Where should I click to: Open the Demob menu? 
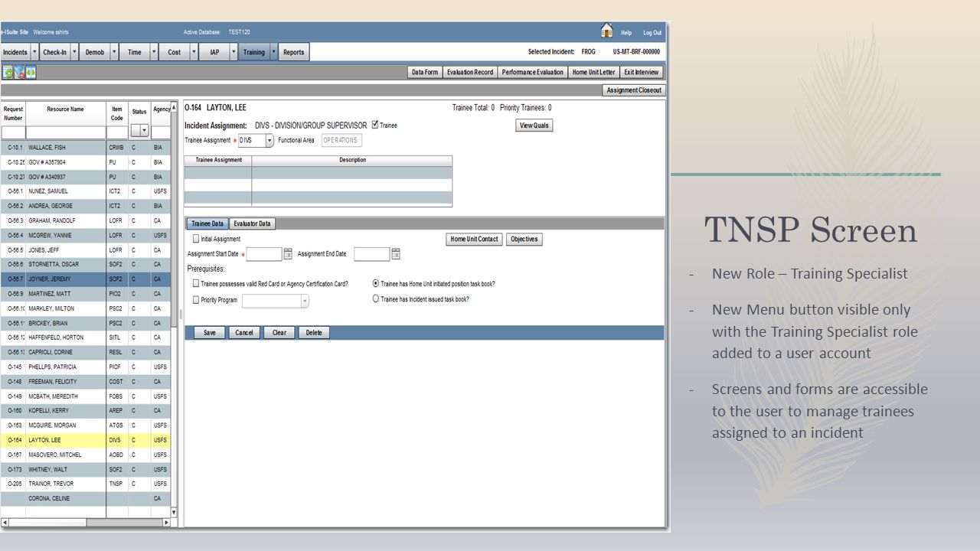click(x=95, y=52)
